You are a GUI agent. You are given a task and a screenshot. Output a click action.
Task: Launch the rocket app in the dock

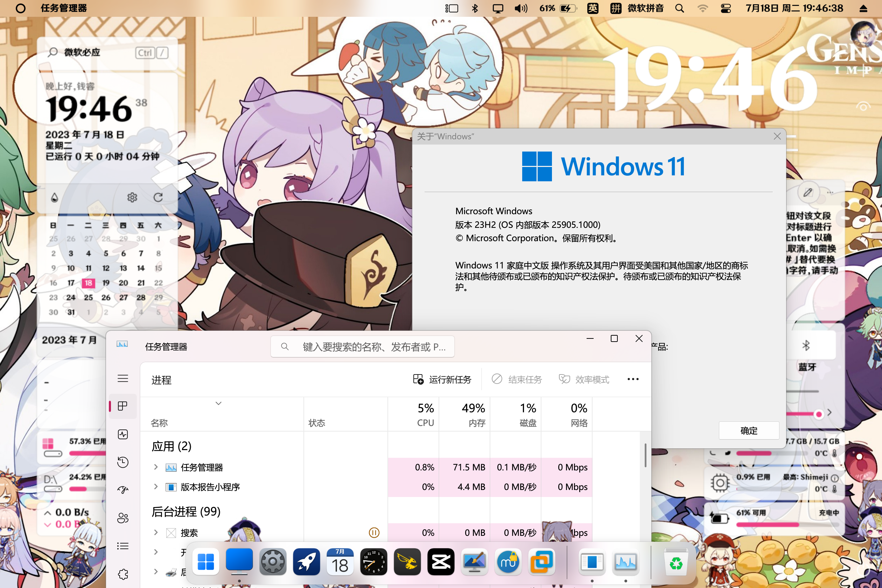click(306, 562)
